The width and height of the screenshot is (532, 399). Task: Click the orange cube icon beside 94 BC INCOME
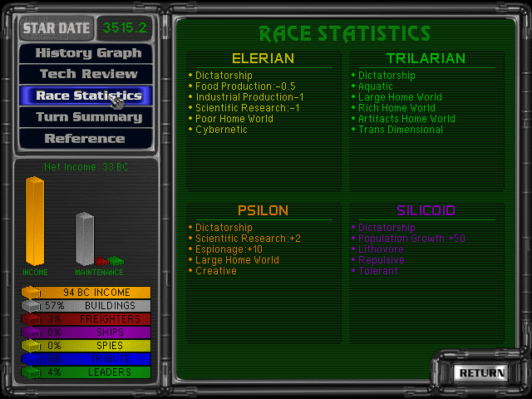pos(31,293)
